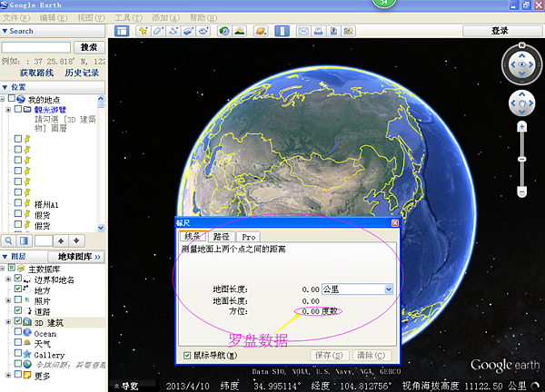This screenshot has height=392, width=545.
Task: Click the search text input field
Action: point(36,47)
